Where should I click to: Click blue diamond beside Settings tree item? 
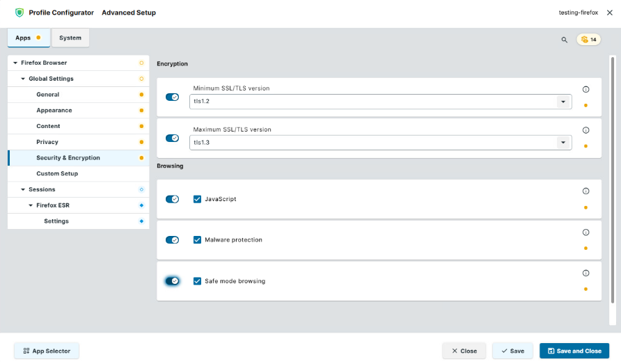point(141,221)
